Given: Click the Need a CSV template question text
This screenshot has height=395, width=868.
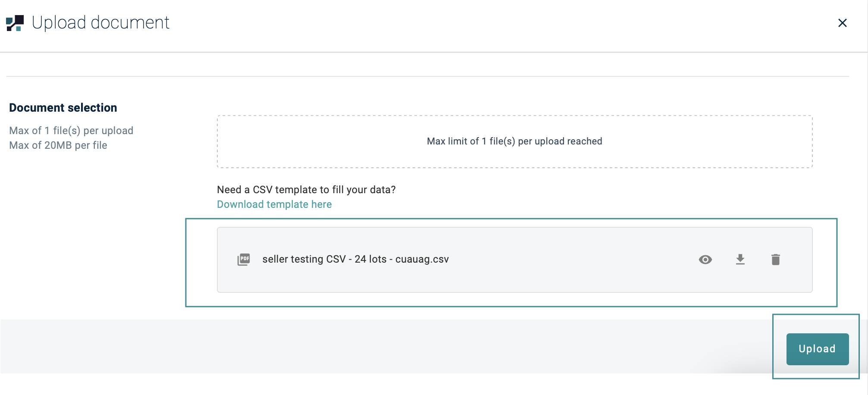Looking at the screenshot, I should 306,190.
